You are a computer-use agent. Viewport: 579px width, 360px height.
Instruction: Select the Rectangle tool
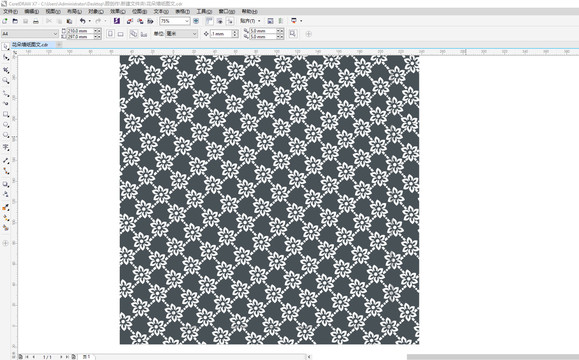(x=6, y=114)
